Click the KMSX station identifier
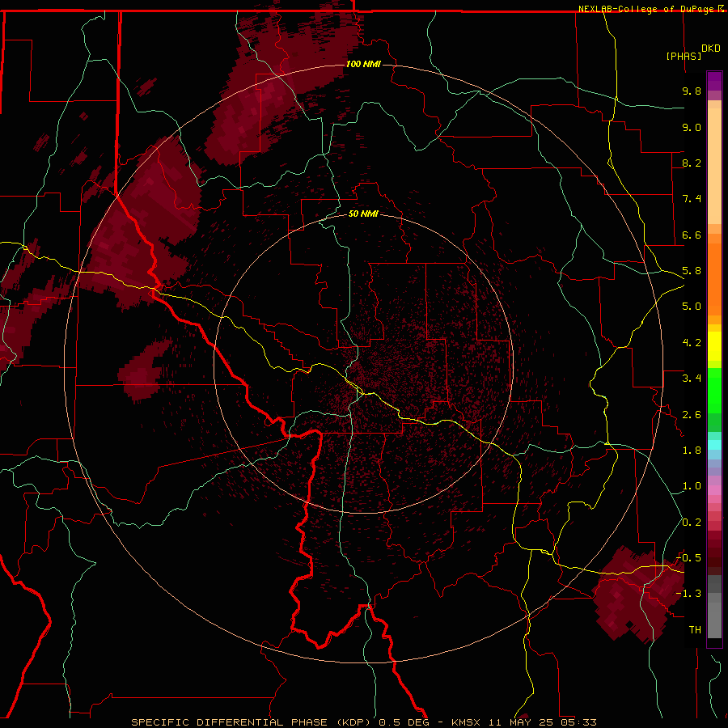 466,722
